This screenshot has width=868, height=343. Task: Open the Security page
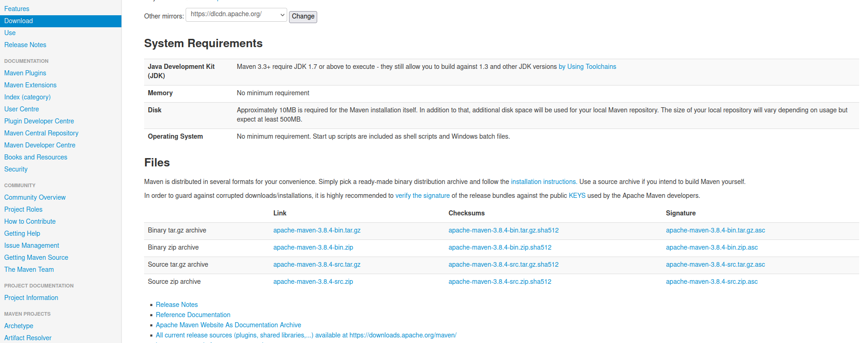point(16,169)
